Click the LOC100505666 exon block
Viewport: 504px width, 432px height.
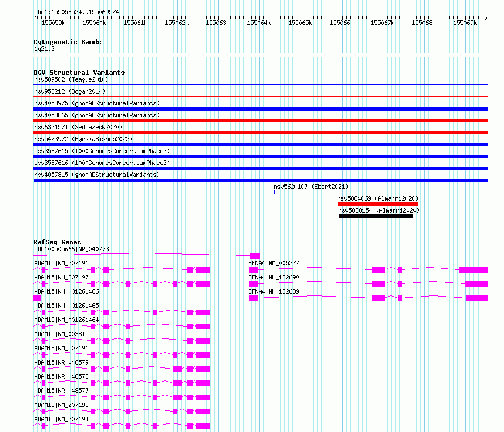click(x=255, y=256)
